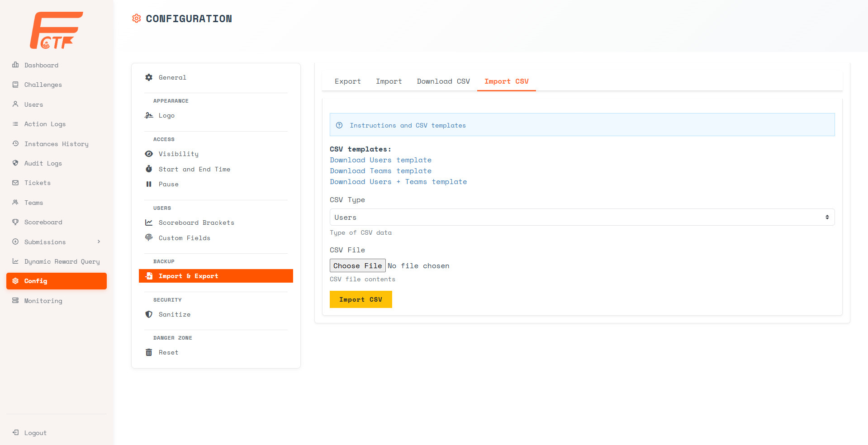
Task: Open Dashboard chart icon
Action: (x=15, y=65)
